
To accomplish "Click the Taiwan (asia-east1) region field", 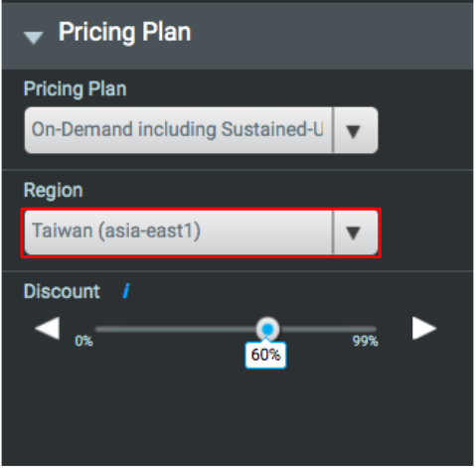I will 179,233.
